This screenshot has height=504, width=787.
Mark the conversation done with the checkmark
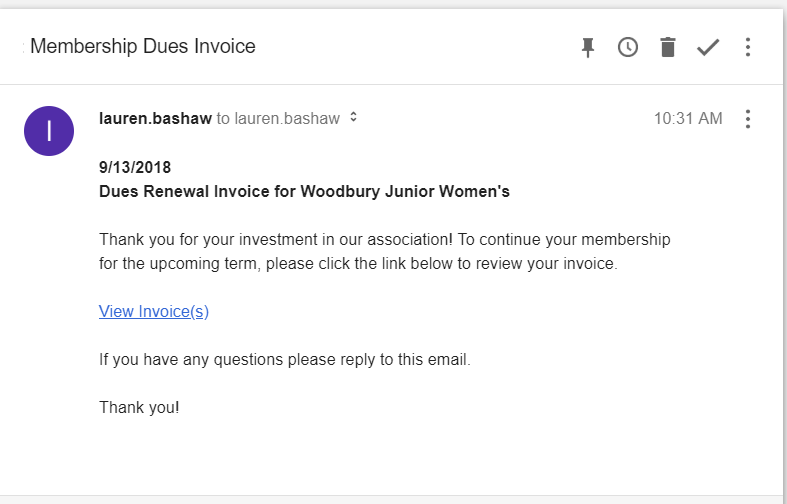pyautogui.click(x=708, y=47)
